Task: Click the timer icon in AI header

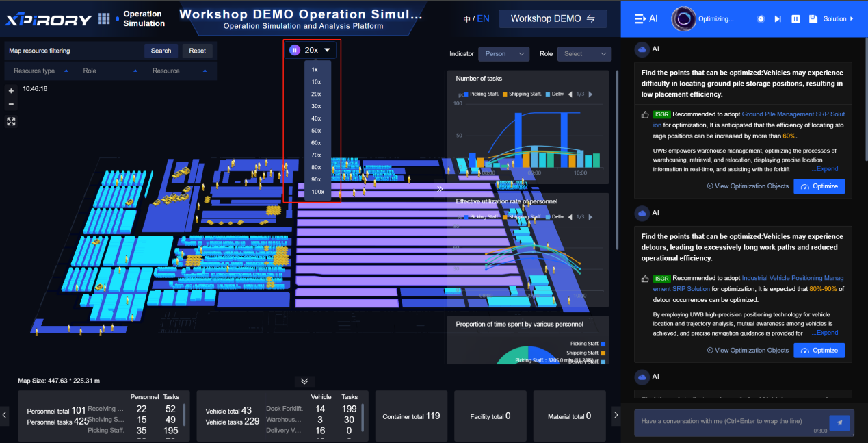Action: point(761,19)
